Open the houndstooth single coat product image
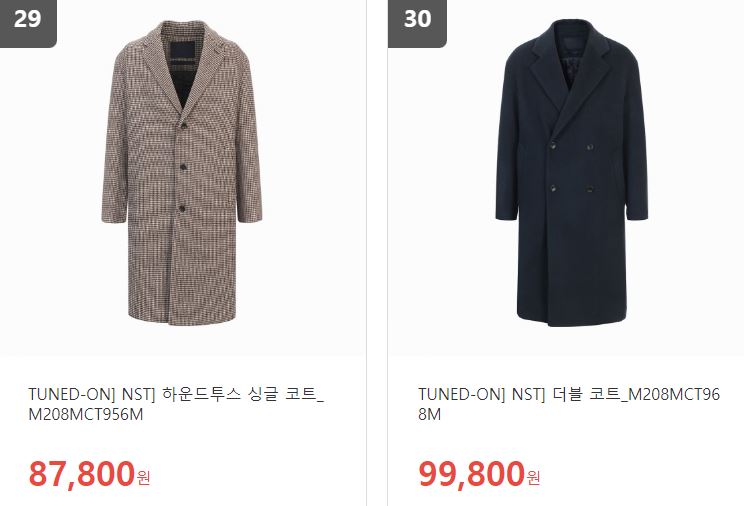 point(182,173)
